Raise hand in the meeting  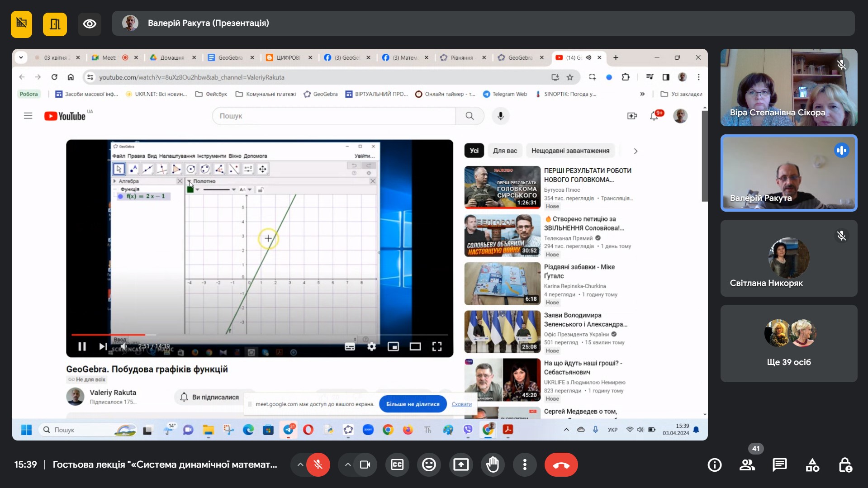(493, 464)
